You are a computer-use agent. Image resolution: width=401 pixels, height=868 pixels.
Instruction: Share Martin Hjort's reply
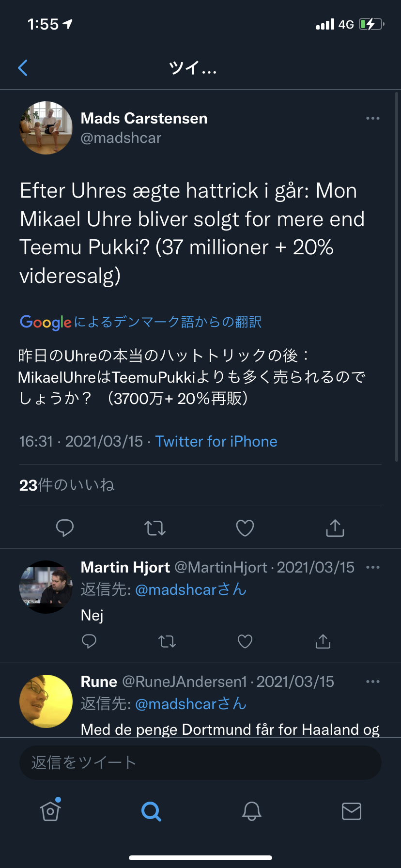coord(323,641)
